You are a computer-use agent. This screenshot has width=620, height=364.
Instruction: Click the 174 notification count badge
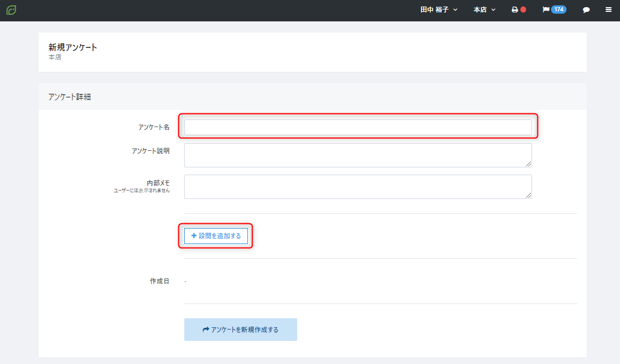pos(559,10)
